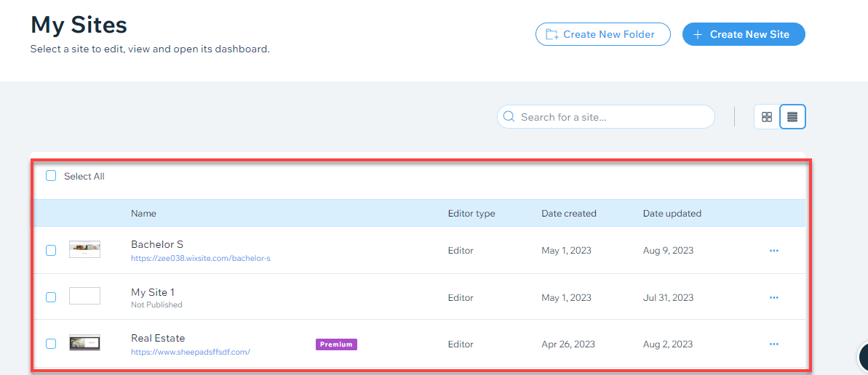
Task: Click the Select All label text
Action: coord(84,177)
